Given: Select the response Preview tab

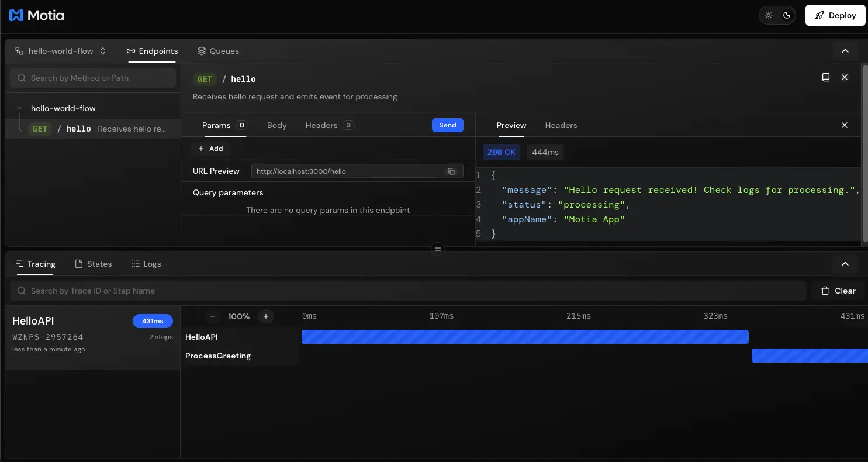Looking at the screenshot, I should (x=511, y=125).
